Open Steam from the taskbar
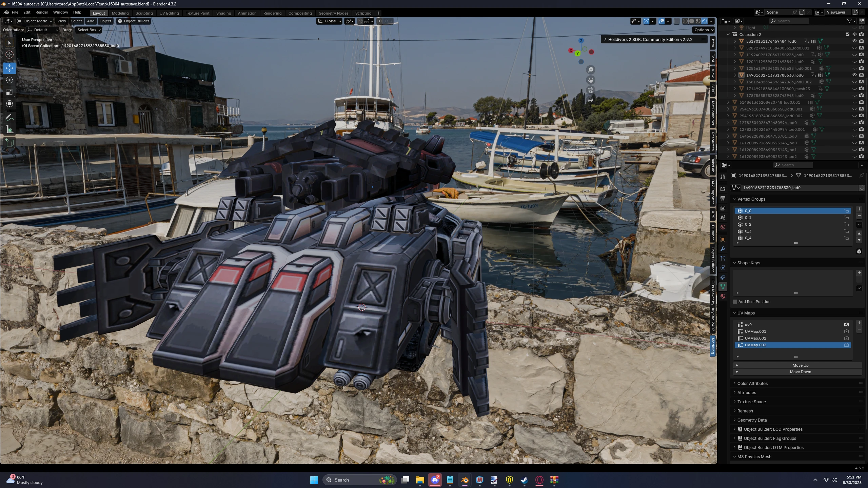The image size is (868, 488). pyautogui.click(x=524, y=480)
